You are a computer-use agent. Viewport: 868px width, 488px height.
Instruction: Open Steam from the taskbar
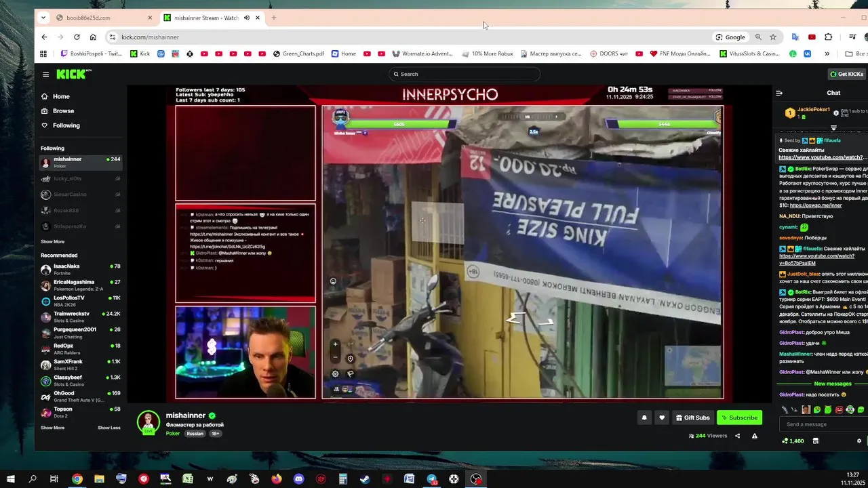coord(365,479)
